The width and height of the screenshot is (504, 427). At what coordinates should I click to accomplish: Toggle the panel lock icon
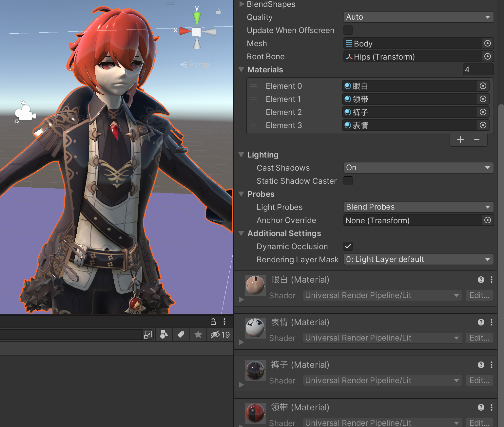coord(213,322)
